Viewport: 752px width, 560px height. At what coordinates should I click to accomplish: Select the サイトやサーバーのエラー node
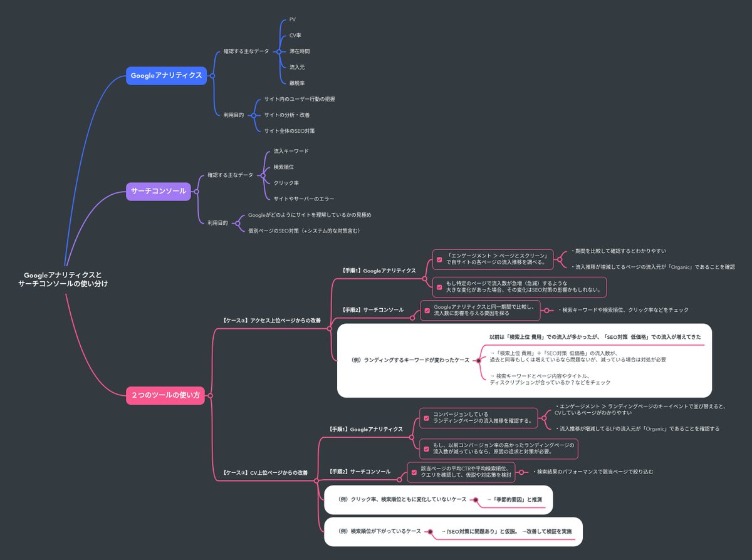coord(304,199)
